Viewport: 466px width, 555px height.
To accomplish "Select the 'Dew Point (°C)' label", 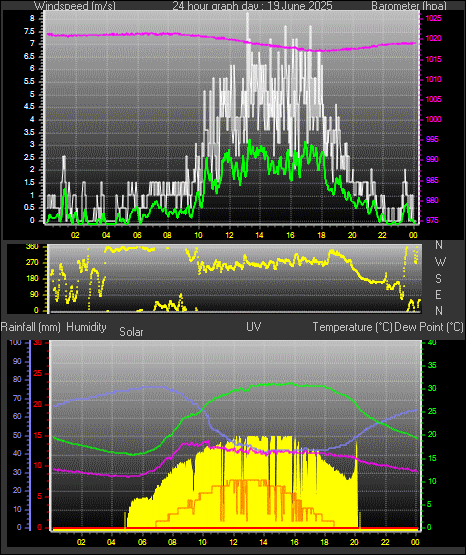I will click(x=429, y=327).
